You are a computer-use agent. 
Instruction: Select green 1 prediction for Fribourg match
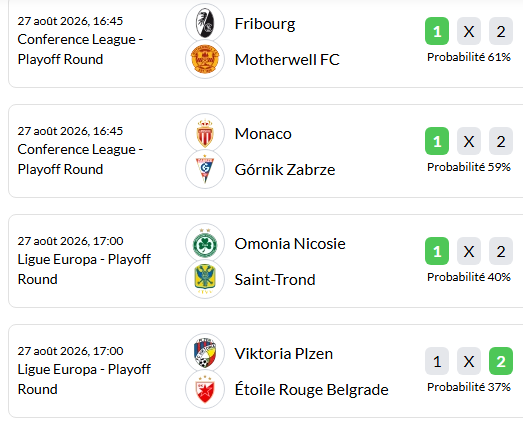(x=437, y=31)
